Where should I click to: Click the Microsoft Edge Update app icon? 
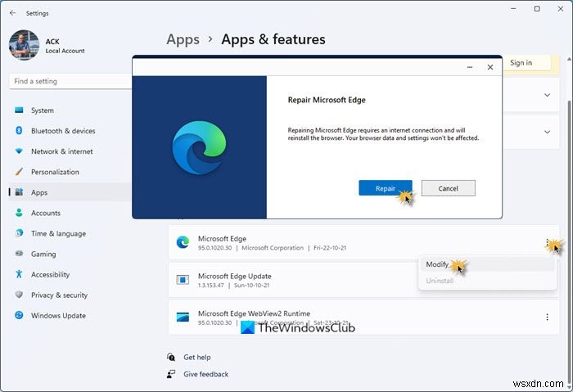click(183, 280)
